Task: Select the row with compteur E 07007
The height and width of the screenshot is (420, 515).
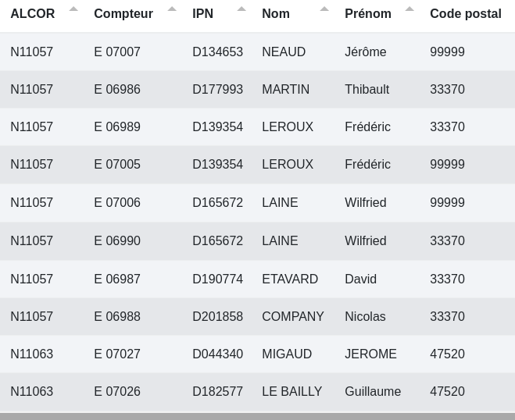Action: 117,52
